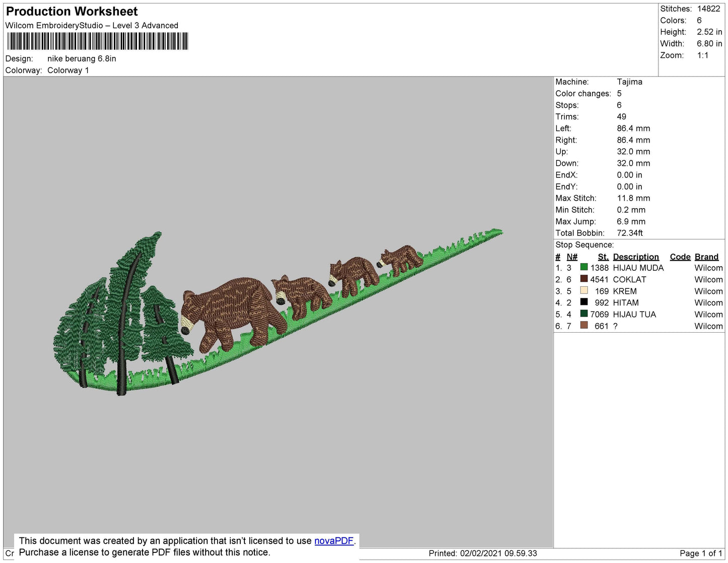Click the color swatch for thread 661

584,325
